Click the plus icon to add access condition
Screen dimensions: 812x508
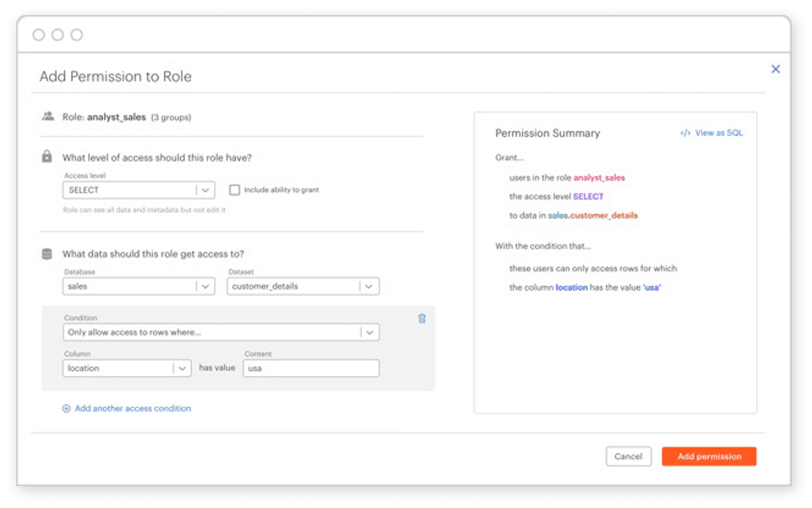pos(66,408)
